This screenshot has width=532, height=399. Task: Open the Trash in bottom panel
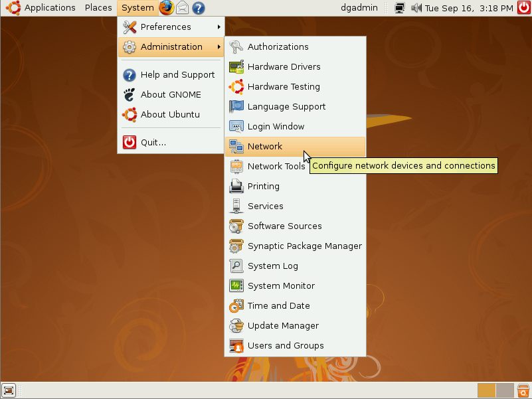[523, 390]
